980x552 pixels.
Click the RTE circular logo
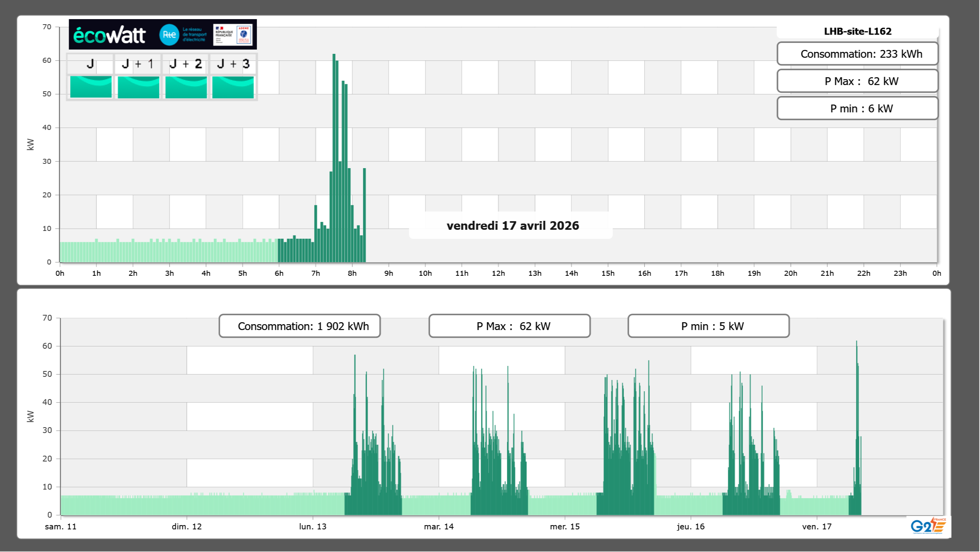169,35
